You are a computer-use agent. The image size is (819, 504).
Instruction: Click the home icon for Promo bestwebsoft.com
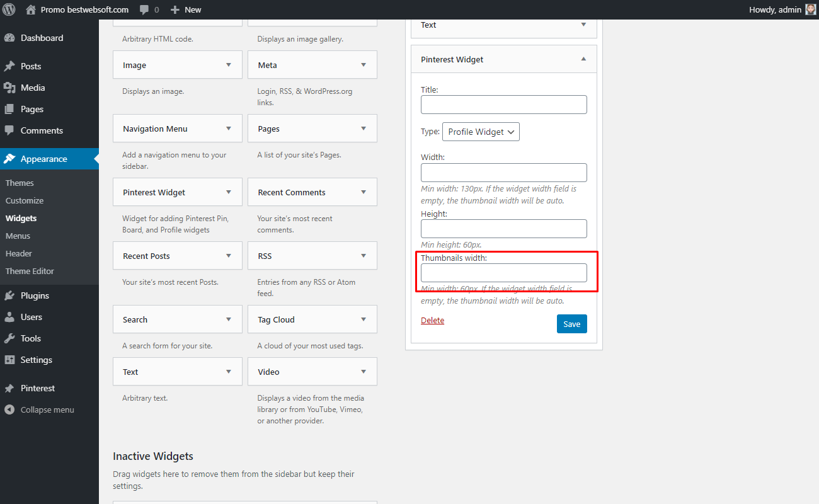pos(31,9)
